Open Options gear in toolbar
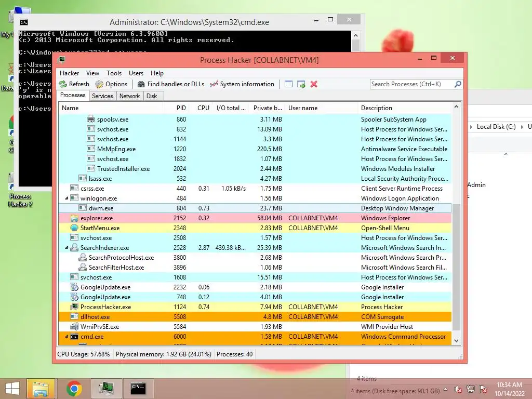This screenshot has height=399, width=532. 99,84
